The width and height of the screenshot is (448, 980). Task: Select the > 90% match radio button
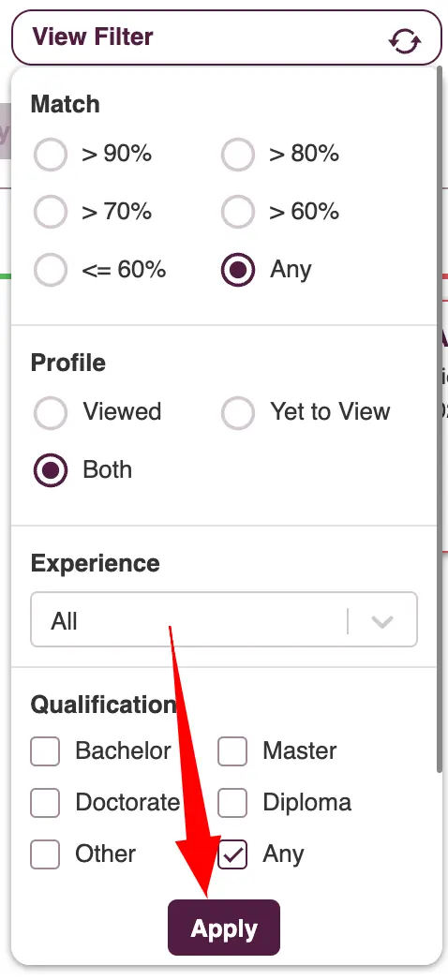click(50, 155)
